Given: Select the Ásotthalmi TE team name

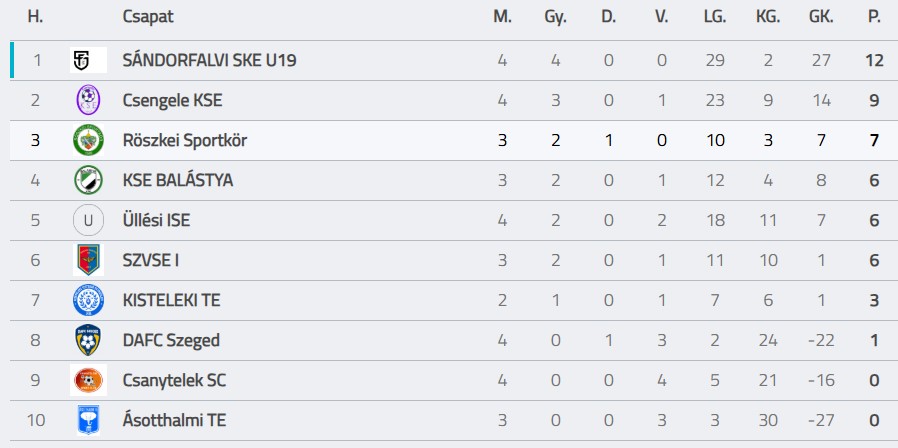Looking at the screenshot, I should coord(174,420).
